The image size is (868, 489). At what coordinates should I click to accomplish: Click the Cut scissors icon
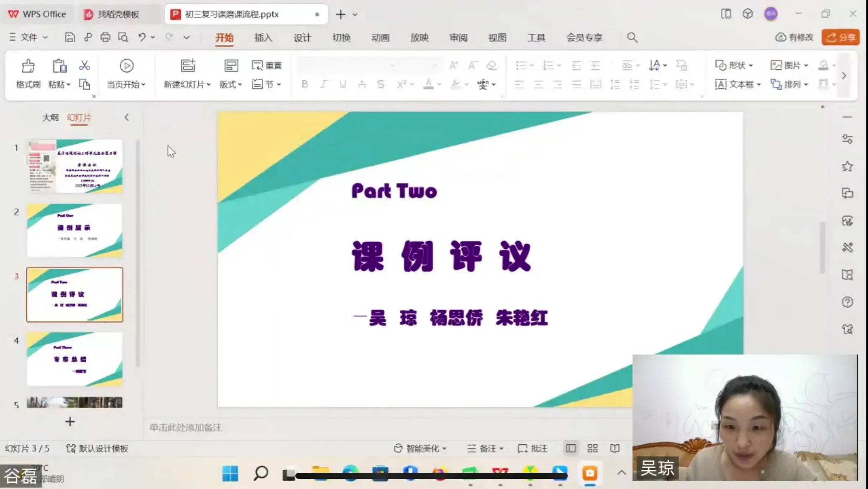coord(84,65)
